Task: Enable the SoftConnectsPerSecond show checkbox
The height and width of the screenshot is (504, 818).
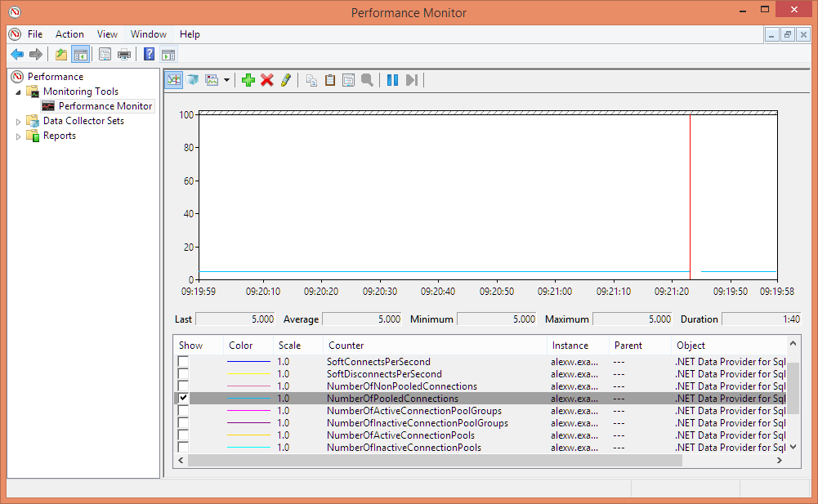Action: [183, 362]
